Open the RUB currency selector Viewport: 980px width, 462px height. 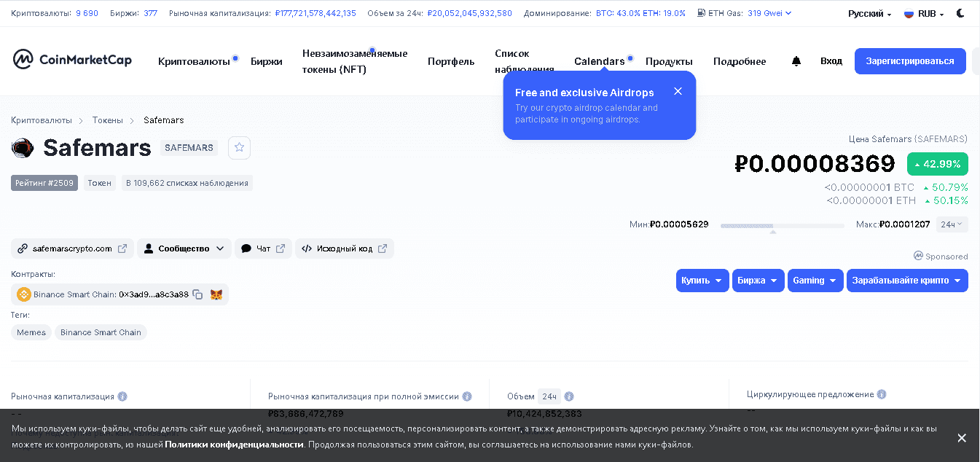coord(923,14)
